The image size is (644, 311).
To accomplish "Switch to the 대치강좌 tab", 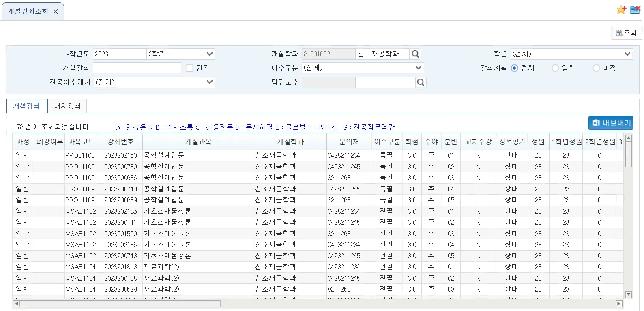I will (x=67, y=106).
